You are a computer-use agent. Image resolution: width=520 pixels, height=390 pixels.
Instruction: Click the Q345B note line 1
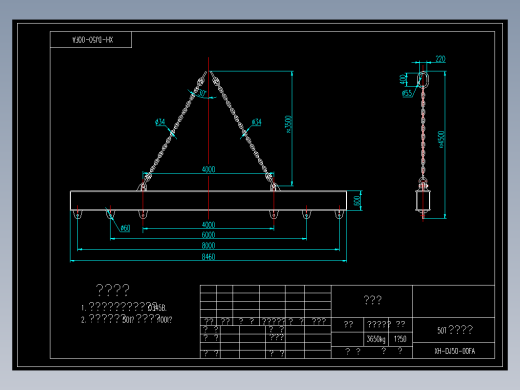(124, 307)
